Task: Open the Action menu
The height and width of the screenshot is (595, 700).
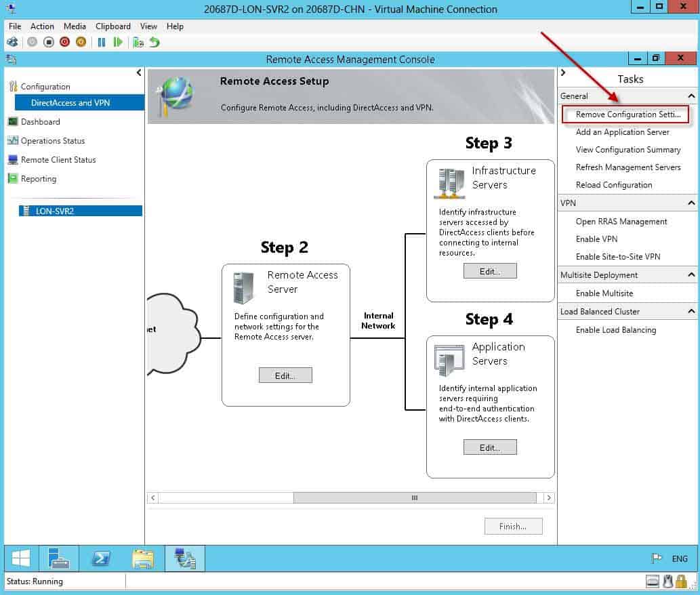Action: [x=42, y=26]
